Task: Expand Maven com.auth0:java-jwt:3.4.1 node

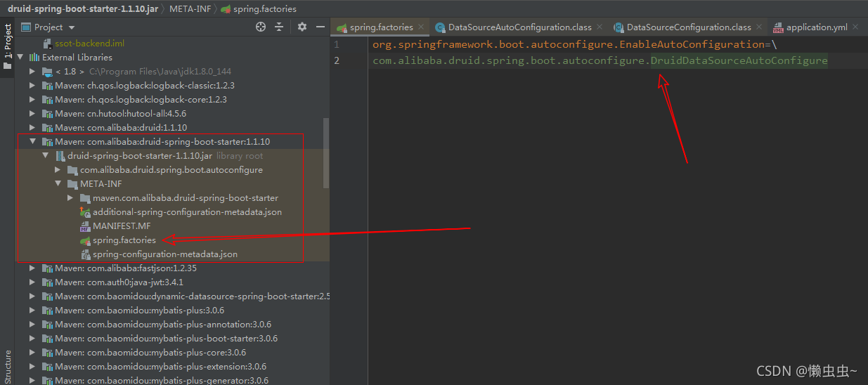Action: (33, 282)
